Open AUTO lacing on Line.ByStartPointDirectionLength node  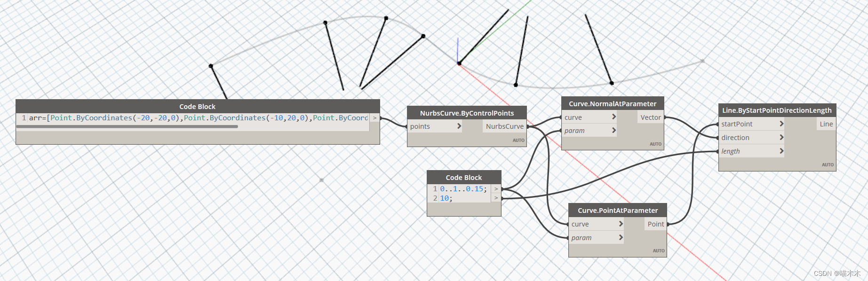pyautogui.click(x=828, y=164)
